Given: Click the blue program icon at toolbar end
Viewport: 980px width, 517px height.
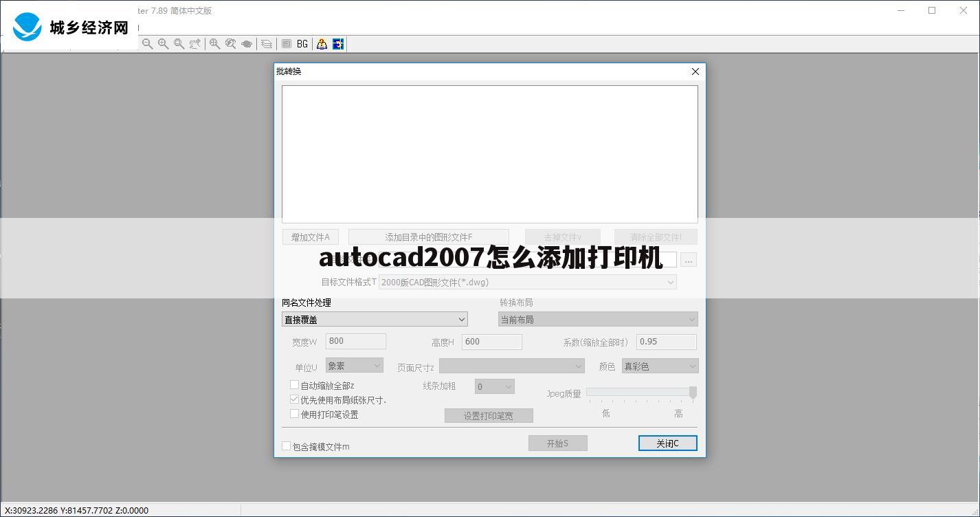Looking at the screenshot, I should (x=337, y=43).
